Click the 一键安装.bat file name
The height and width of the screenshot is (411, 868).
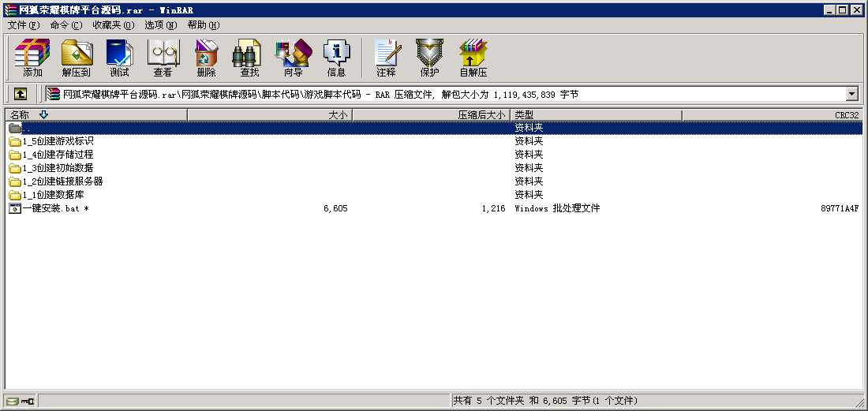point(55,208)
